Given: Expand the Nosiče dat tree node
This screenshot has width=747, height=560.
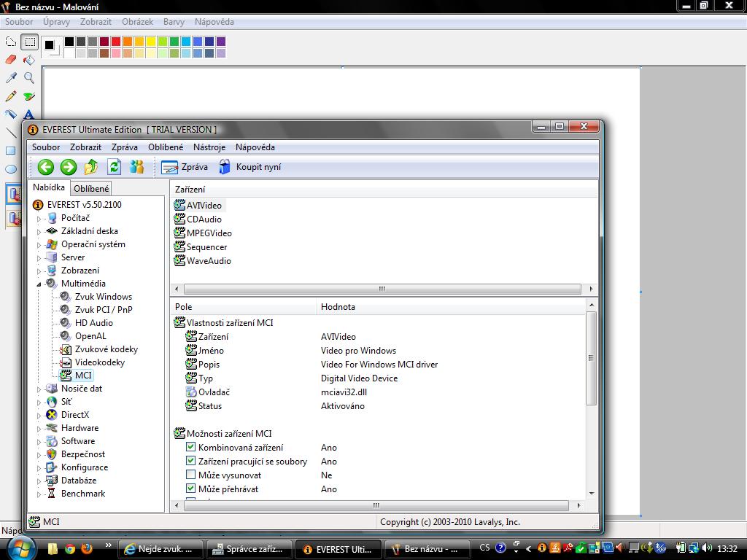Looking at the screenshot, I should click(39, 389).
